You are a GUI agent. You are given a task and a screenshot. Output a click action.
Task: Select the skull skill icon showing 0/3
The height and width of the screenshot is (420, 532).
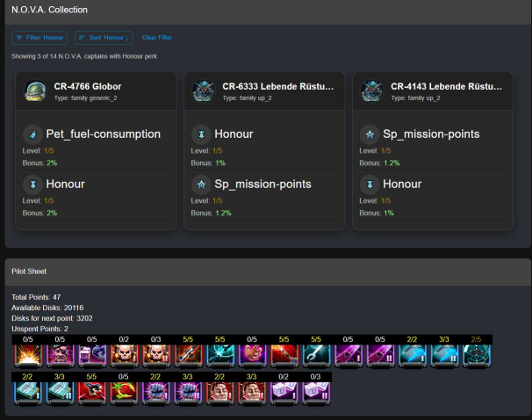click(x=155, y=355)
